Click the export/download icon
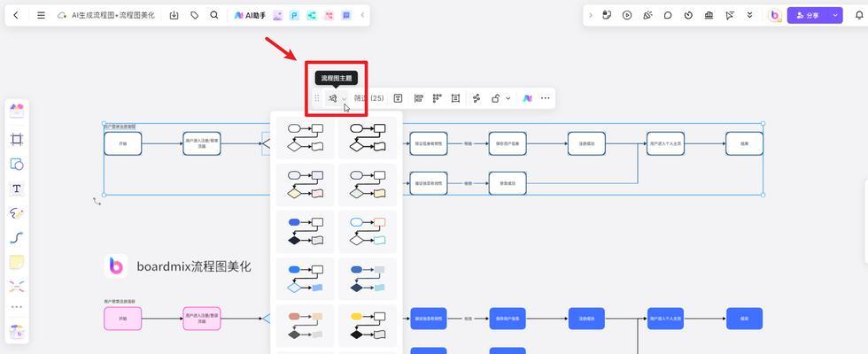The image size is (868, 354). (x=174, y=15)
